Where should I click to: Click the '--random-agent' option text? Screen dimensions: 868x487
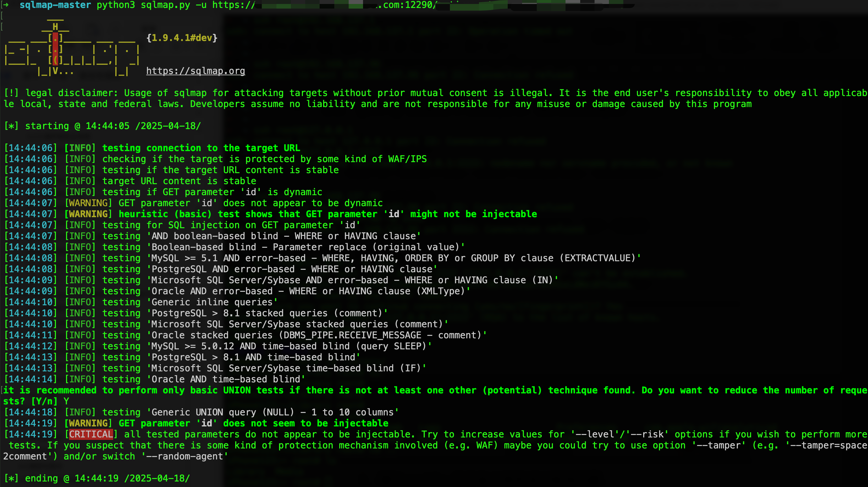[185, 456]
